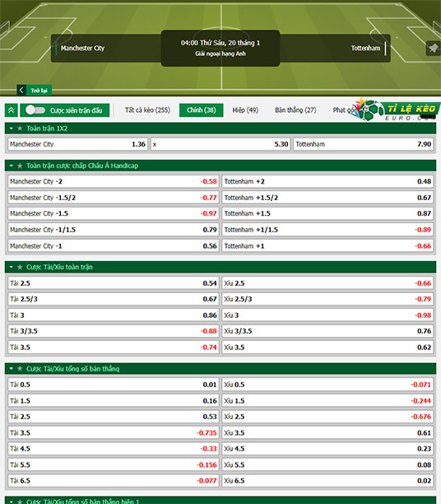Bet on Manchester City at 1.36
The width and height of the screenshot is (441, 504).
coord(77,144)
